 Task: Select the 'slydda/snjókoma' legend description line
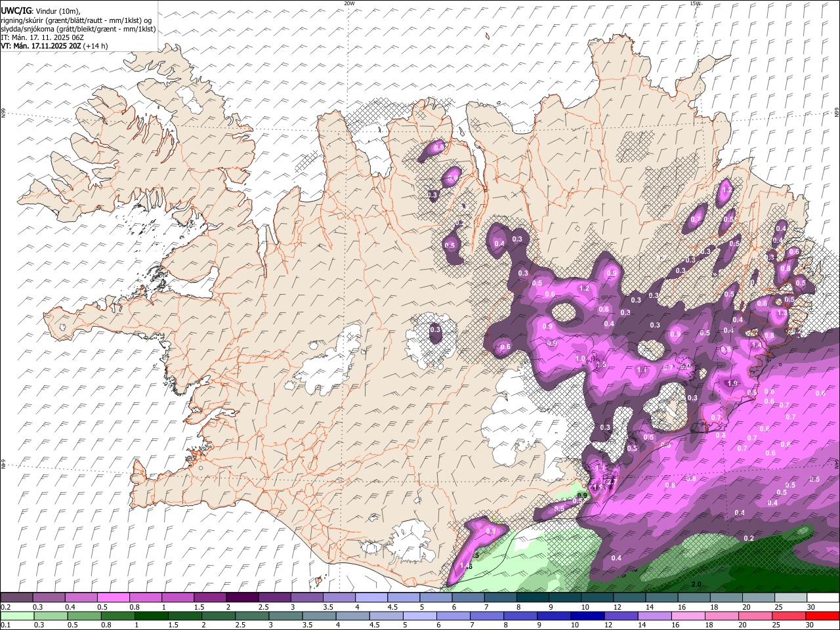(78, 29)
